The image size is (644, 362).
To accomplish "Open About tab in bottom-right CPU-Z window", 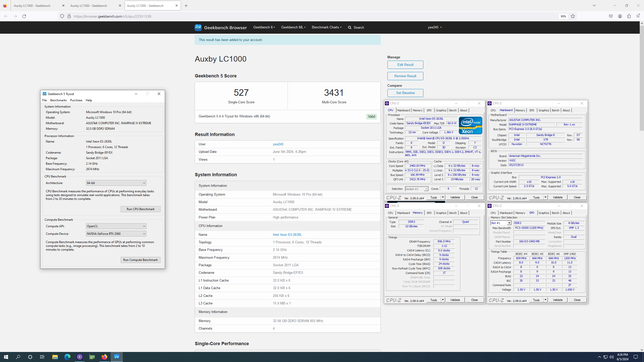I will pos(566,213).
